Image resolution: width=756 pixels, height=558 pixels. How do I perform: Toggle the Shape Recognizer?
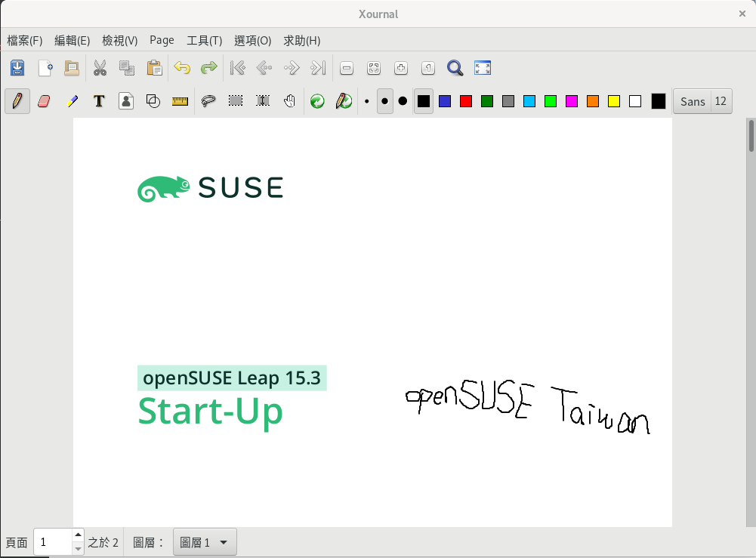pyautogui.click(x=153, y=101)
